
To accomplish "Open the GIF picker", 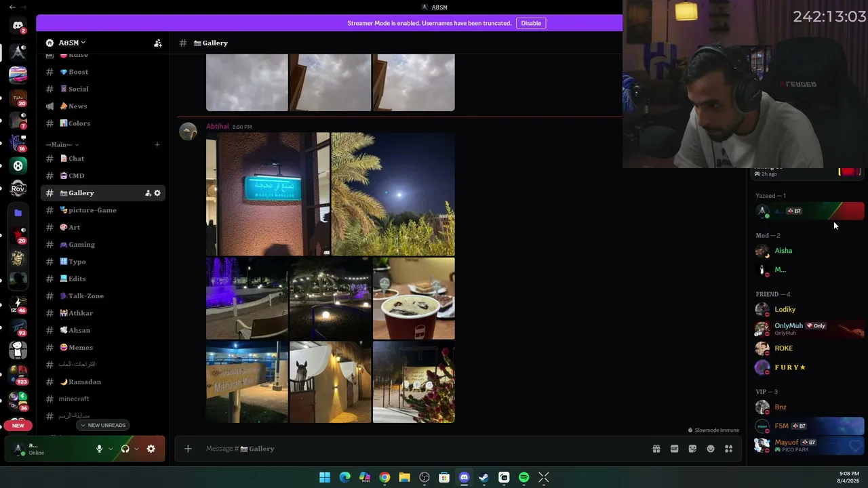I will point(674,449).
